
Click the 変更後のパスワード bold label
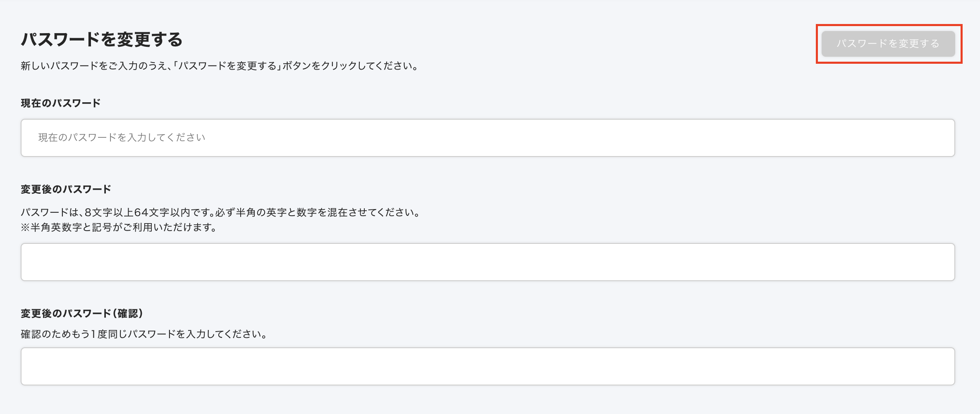(66, 189)
